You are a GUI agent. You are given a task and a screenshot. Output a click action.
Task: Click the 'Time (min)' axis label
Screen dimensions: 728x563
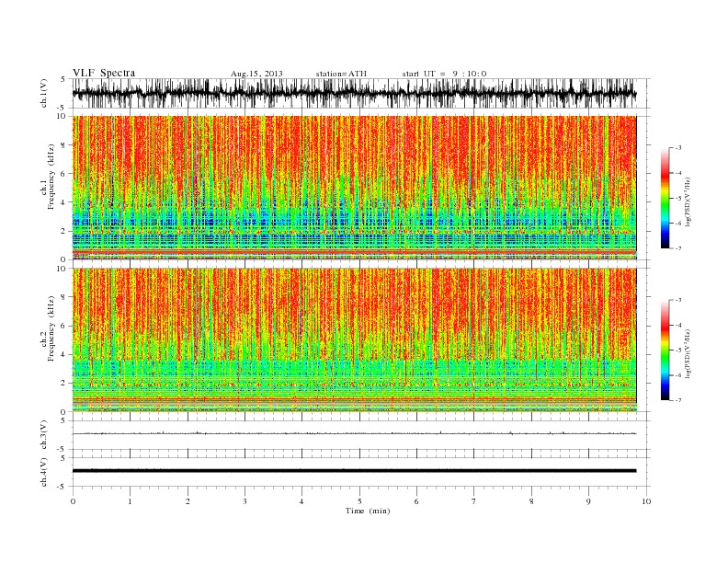(x=368, y=511)
